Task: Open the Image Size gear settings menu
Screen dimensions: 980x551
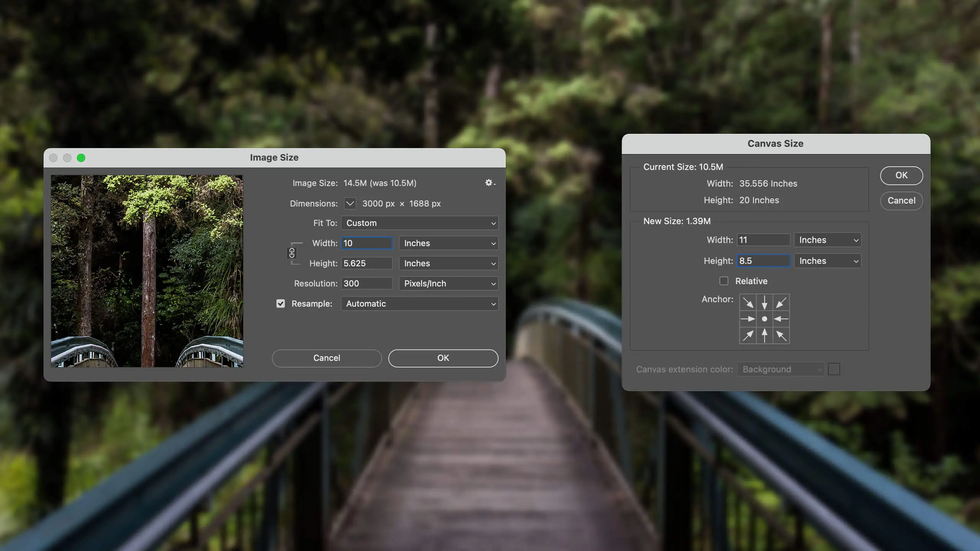Action: coord(490,183)
